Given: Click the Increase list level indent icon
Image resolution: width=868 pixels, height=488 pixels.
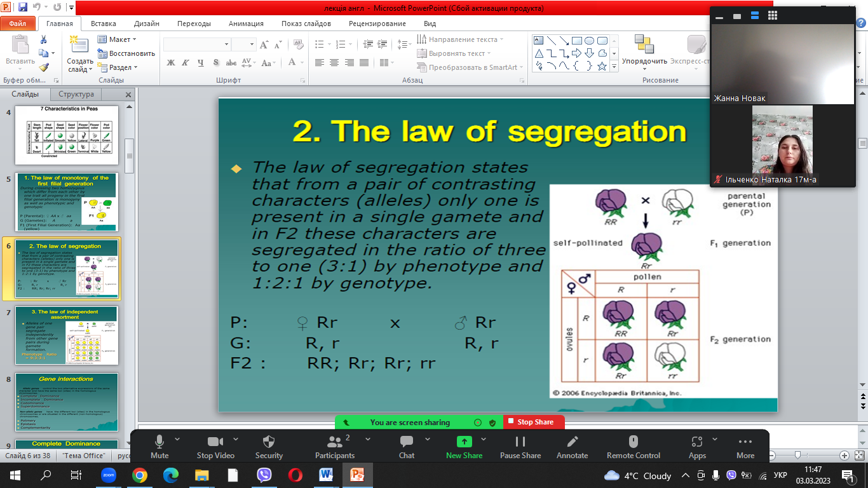Looking at the screenshot, I should pyautogui.click(x=383, y=44).
